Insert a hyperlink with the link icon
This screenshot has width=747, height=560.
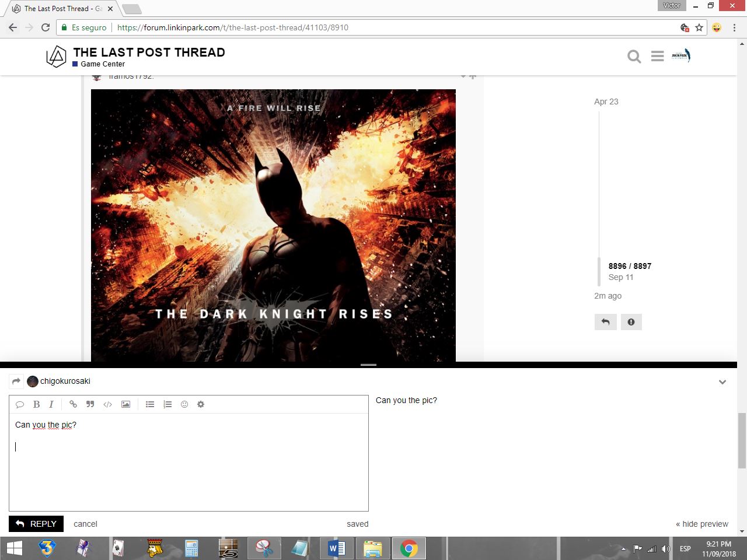coord(73,404)
